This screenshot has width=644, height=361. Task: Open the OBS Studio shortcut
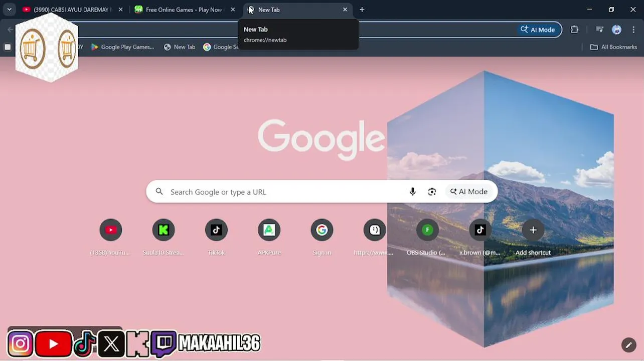click(x=427, y=230)
